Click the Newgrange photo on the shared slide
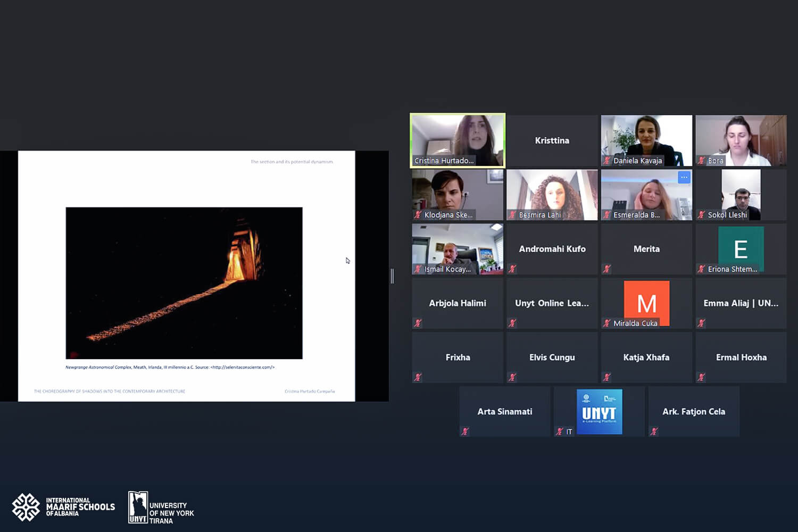Screen dimensions: 798x532 (184, 282)
